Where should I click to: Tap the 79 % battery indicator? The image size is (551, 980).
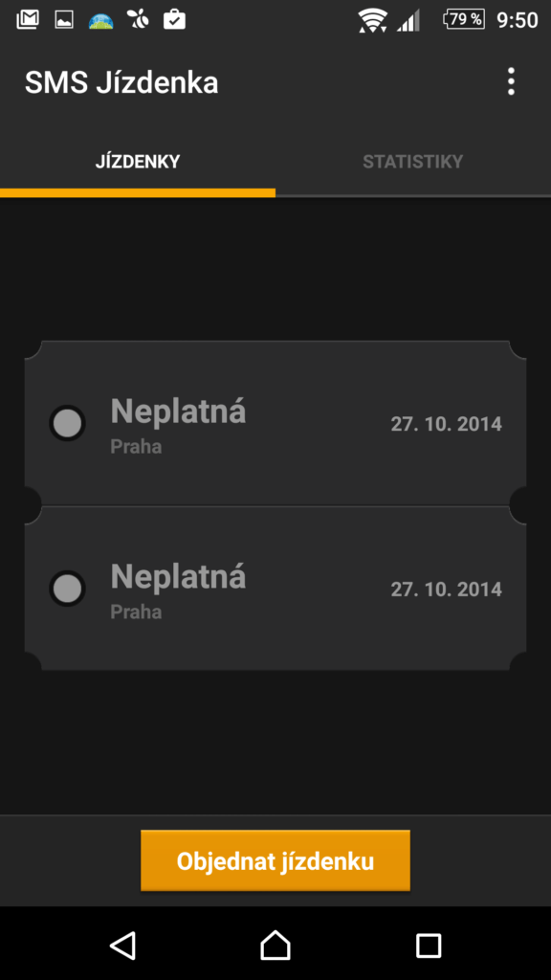click(464, 19)
